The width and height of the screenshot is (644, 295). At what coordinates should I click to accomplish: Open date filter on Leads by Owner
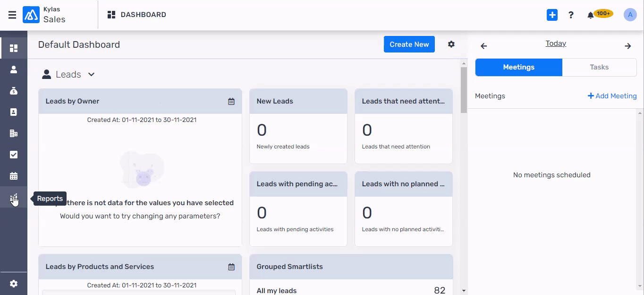click(231, 101)
